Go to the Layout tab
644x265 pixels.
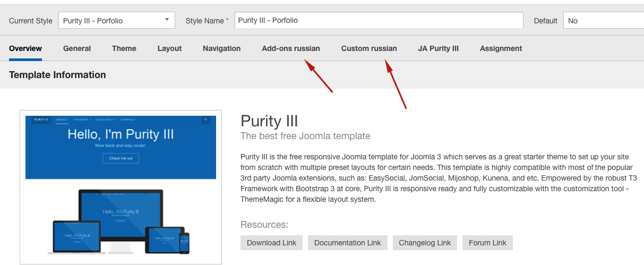click(169, 48)
